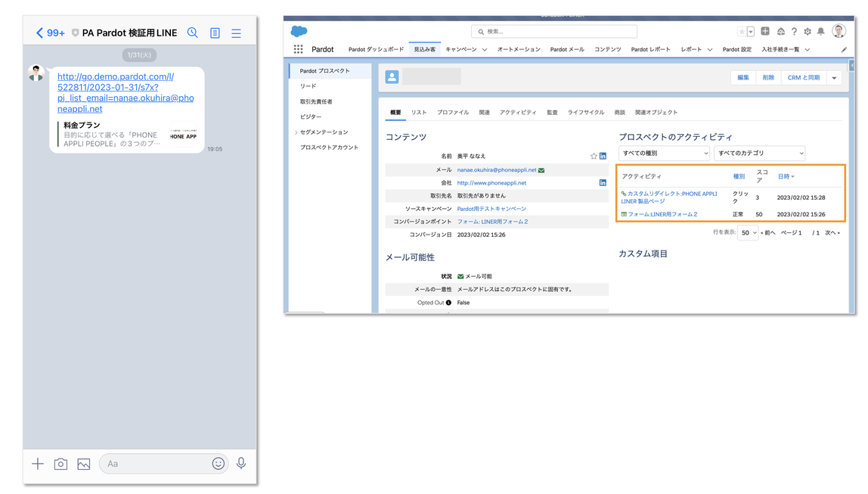This screenshot has width=868, height=494.
Task: Click the nanae.okuhira@phoneappli.net email link
Action: coord(497,170)
